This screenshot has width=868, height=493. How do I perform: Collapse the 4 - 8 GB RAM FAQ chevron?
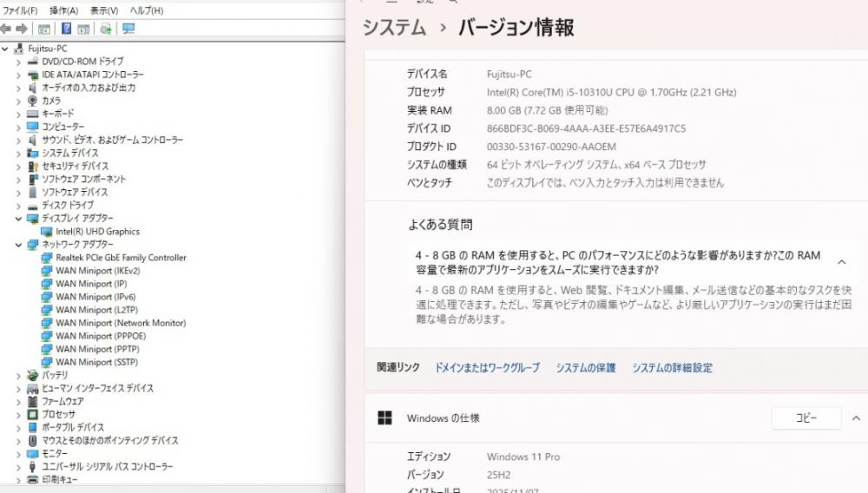point(841,262)
